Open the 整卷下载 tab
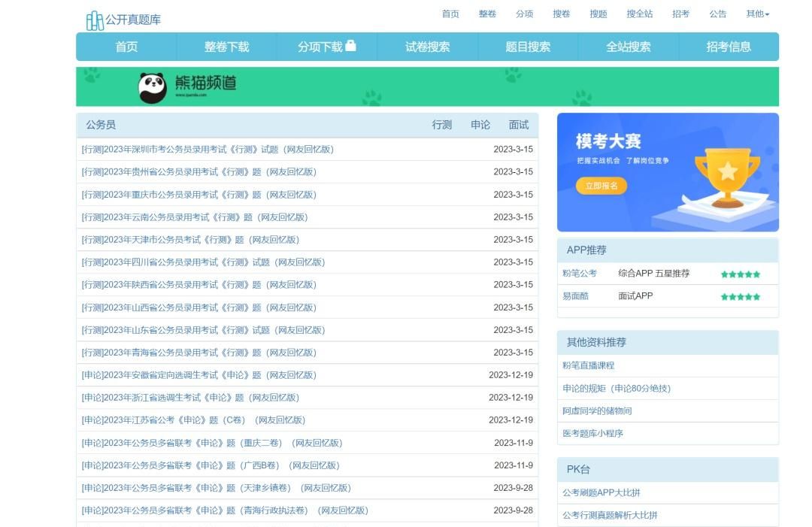Screen dimensions: 812x527 (x=226, y=47)
